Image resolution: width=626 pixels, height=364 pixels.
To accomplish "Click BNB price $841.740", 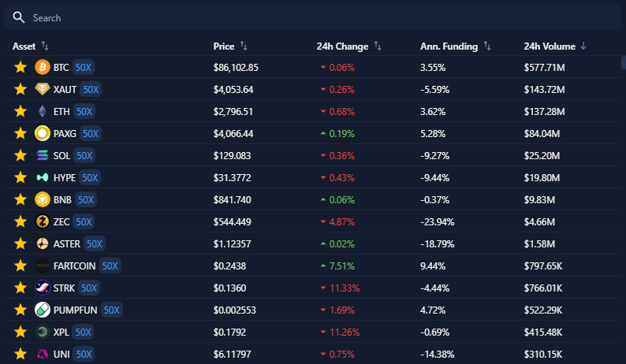I will point(232,200).
